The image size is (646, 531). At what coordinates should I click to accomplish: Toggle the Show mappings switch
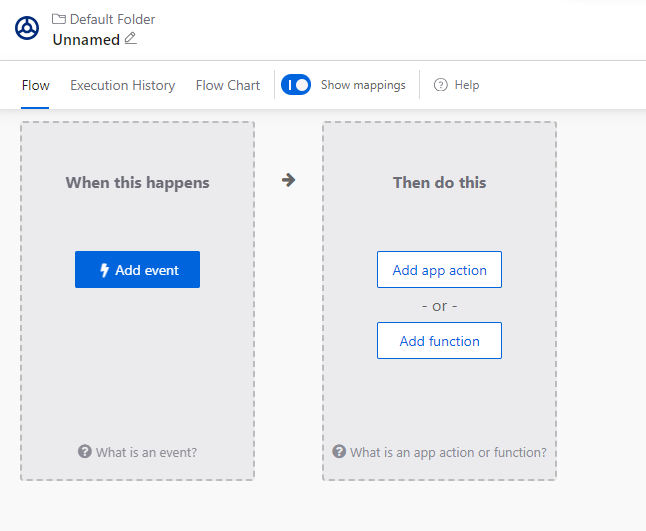tap(296, 85)
